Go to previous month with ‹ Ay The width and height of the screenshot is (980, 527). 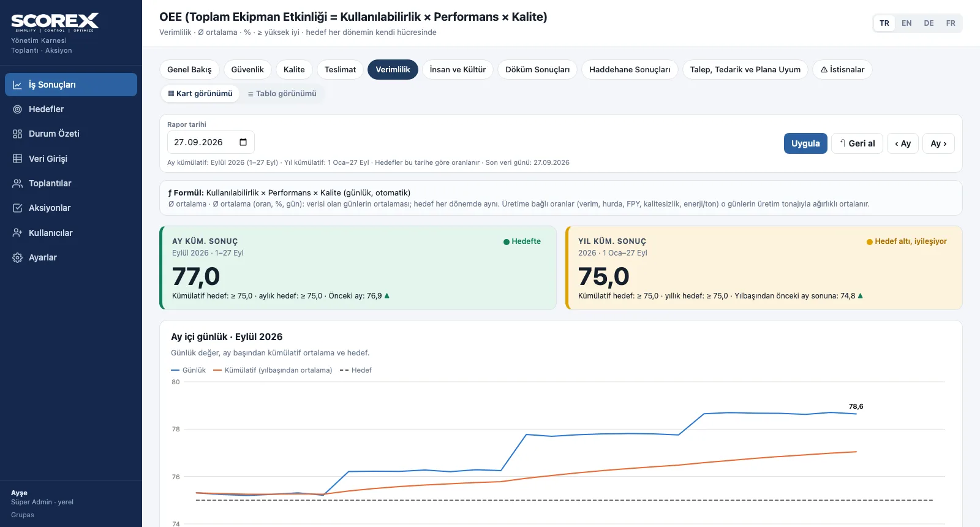[x=903, y=143]
